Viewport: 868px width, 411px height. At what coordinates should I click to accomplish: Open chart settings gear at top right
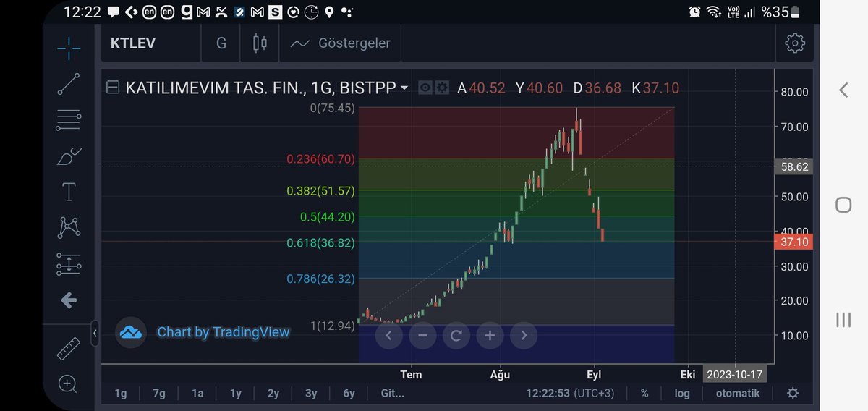[794, 43]
